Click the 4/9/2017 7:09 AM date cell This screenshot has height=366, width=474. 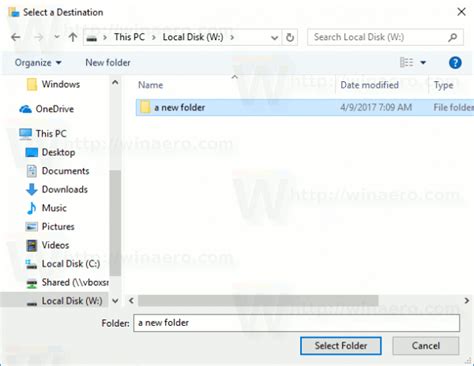[376, 107]
